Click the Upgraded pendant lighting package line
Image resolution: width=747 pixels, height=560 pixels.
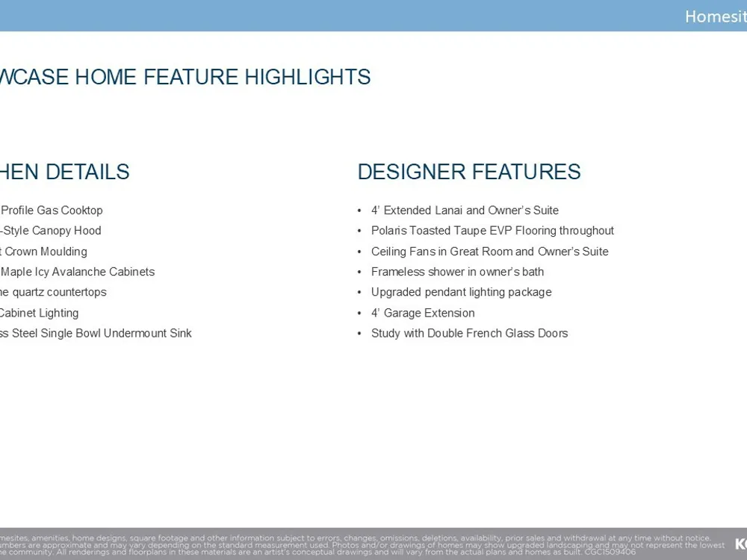(x=461, y=292)
